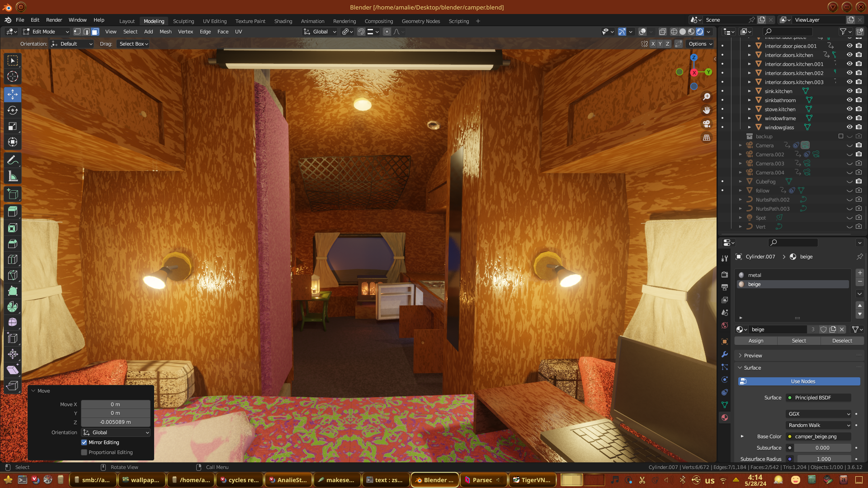Hide sink.kitchen object in viewport

849,91
